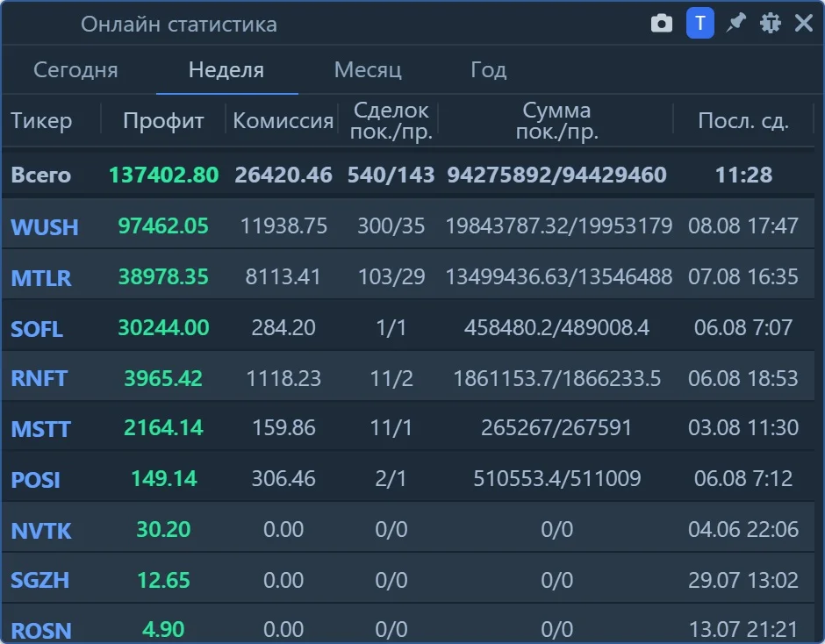Click MSTT profit 2164.14
The width and height of the screenshot is (825, 644).
pyautogui.click(x=163, y=427)
